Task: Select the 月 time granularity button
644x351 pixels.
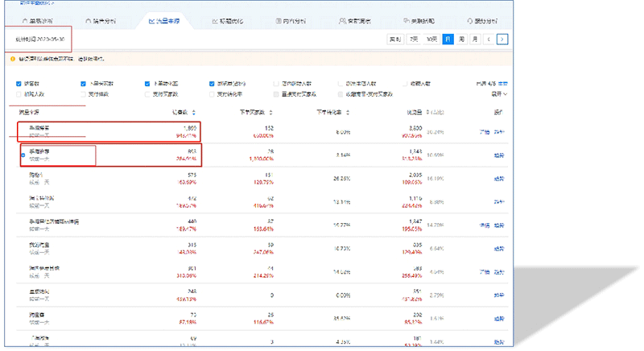Action: (475, 38)
